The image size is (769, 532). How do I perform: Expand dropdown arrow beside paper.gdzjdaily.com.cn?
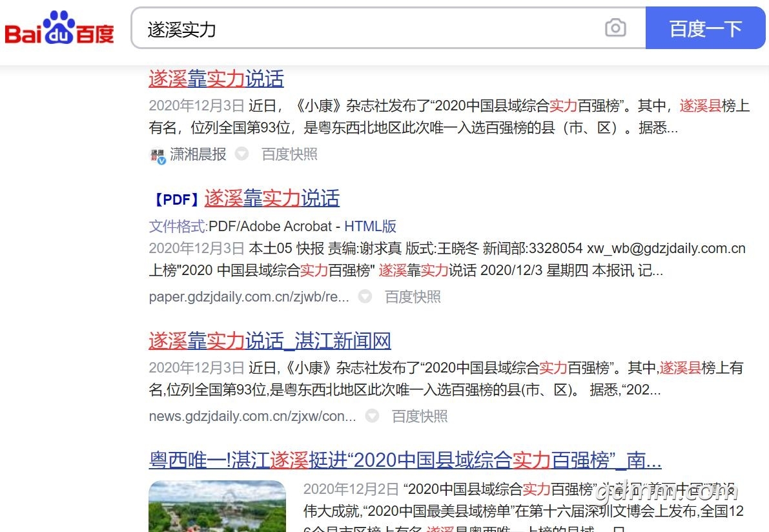click(365, 296)
